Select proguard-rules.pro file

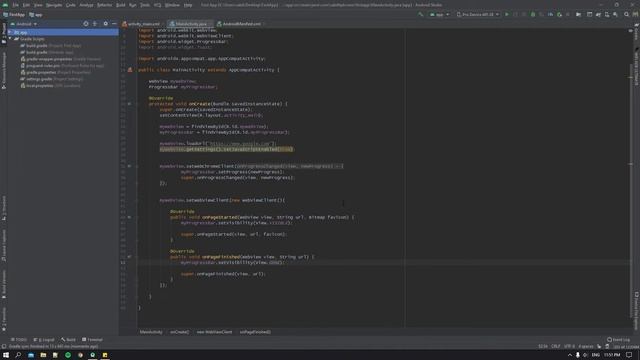[62, 65]
